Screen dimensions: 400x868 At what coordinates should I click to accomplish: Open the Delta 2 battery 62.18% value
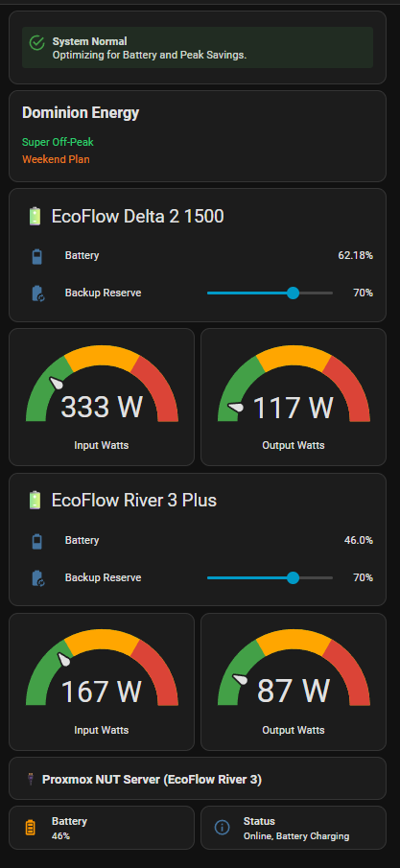pos(355,256)
